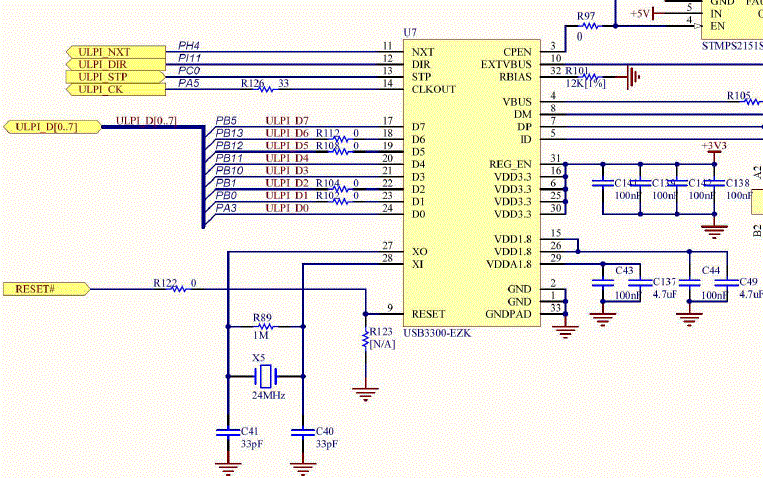Click the PC0 net label
763x478 pixels.
[x=189, y=71]
